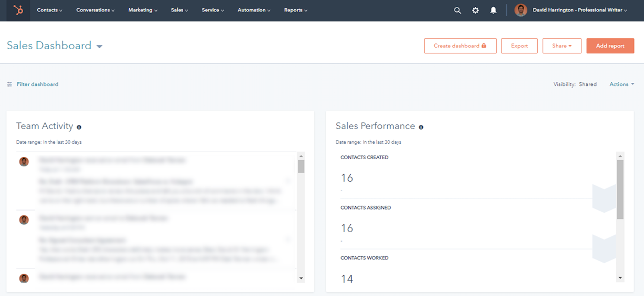The image size is (644, 296).
Task: Click David Harrington's profile avatar in navbar
Action: click(521, 10)
